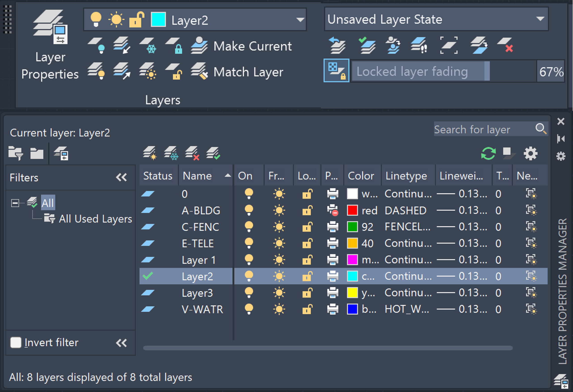
Task: Collapse the Filters pane with the chevrons
Action: [121, 177]
